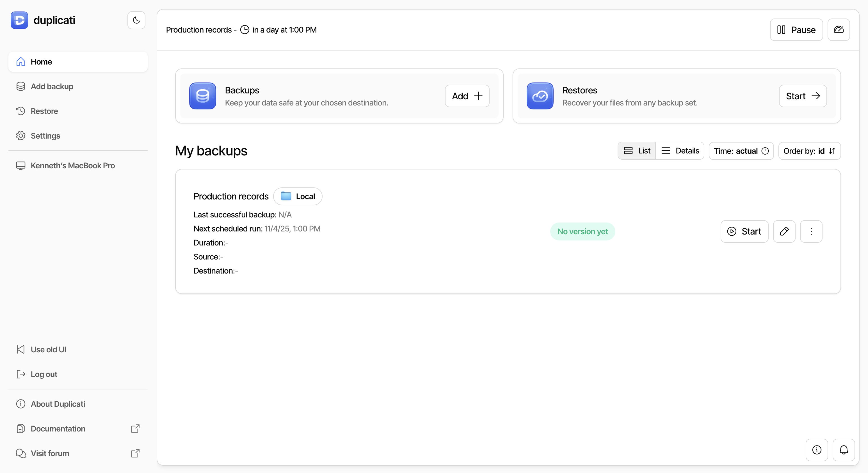868x473 pixels.
Task: Click the blue Backups database icon
Action: [x=202, y=96]
